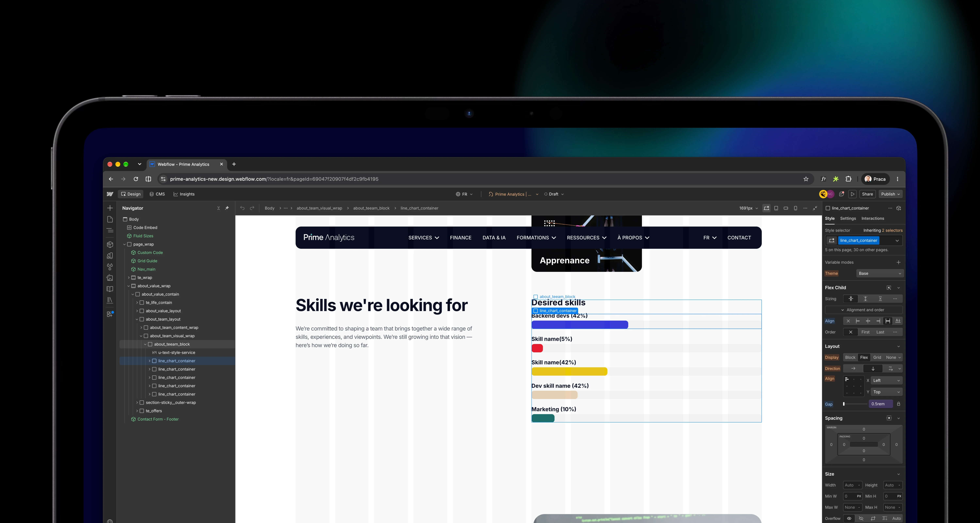
Task: Click the Share button
Action: (x=867, y=194)
